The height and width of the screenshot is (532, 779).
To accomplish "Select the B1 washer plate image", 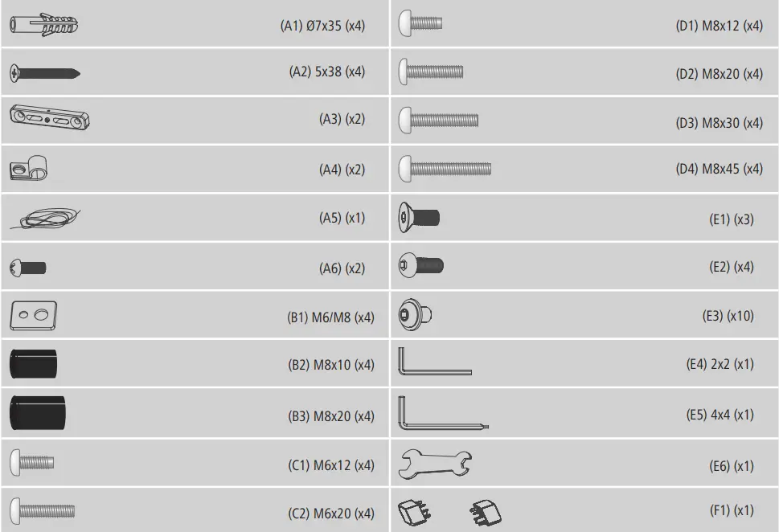I will pos(35,316).
